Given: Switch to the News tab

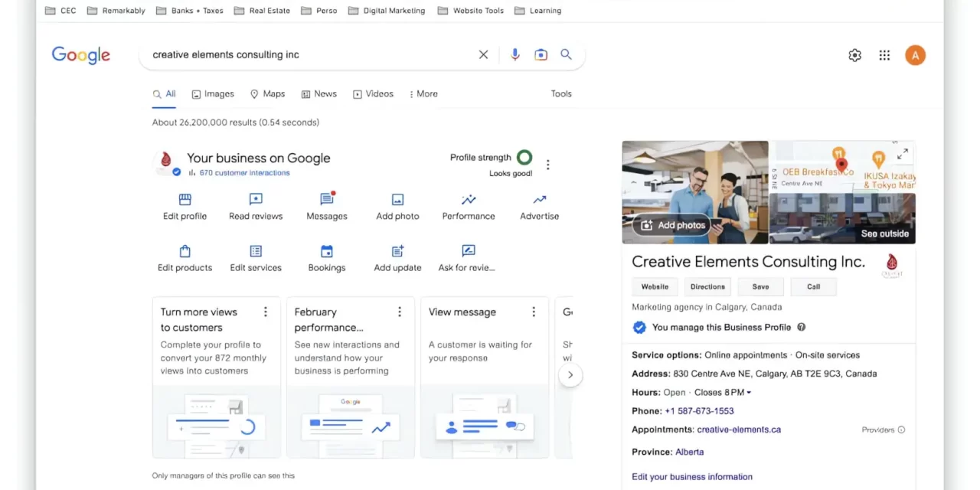Looking at the screenshot, I should pyautogui.click(x=319, y=93).
